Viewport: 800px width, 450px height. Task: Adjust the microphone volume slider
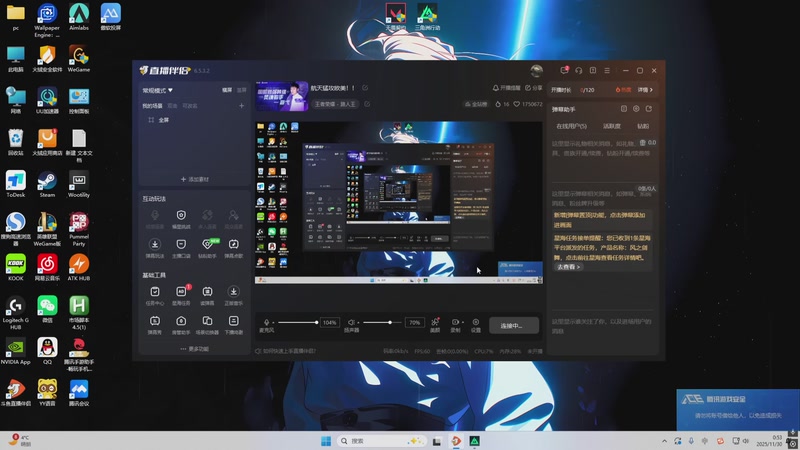coord(297,322)
